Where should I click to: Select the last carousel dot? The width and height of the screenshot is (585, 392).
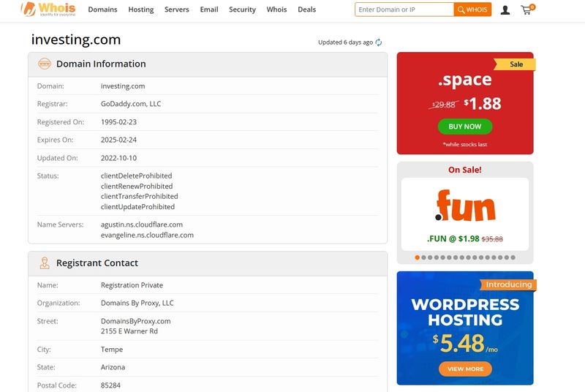pos(513,257)
